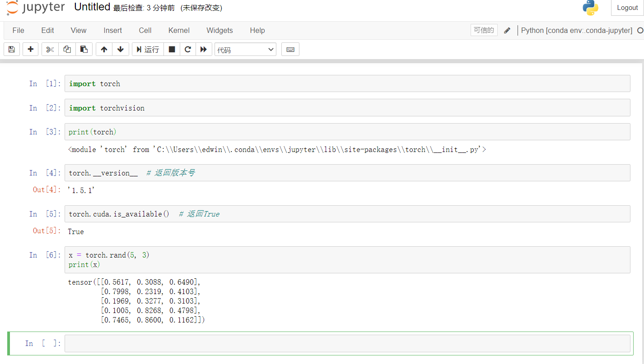Move selected cell down arrow
The width and height of the screenshot is (644, 364).
(x=121, y=49)
